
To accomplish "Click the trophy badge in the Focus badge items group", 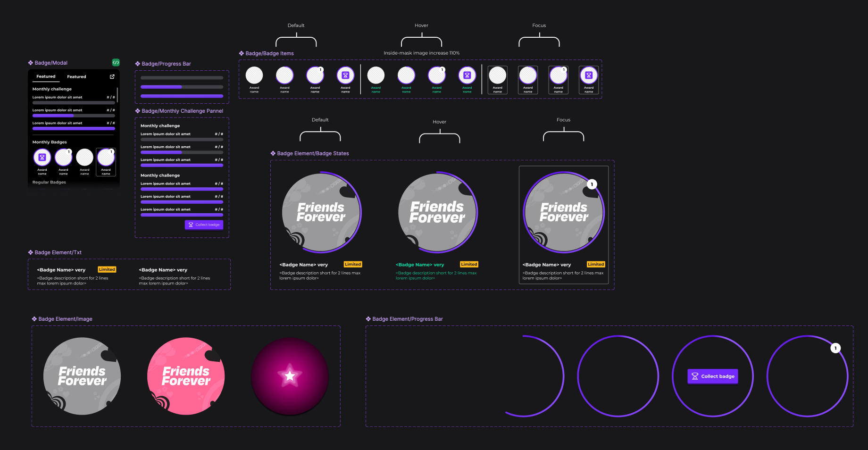I will [589, 75].
